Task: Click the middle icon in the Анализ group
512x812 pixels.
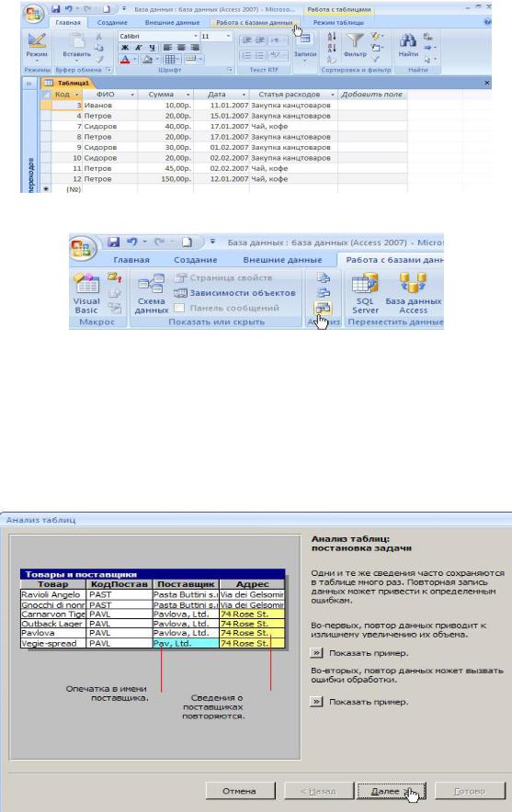Action: point(323,293)
